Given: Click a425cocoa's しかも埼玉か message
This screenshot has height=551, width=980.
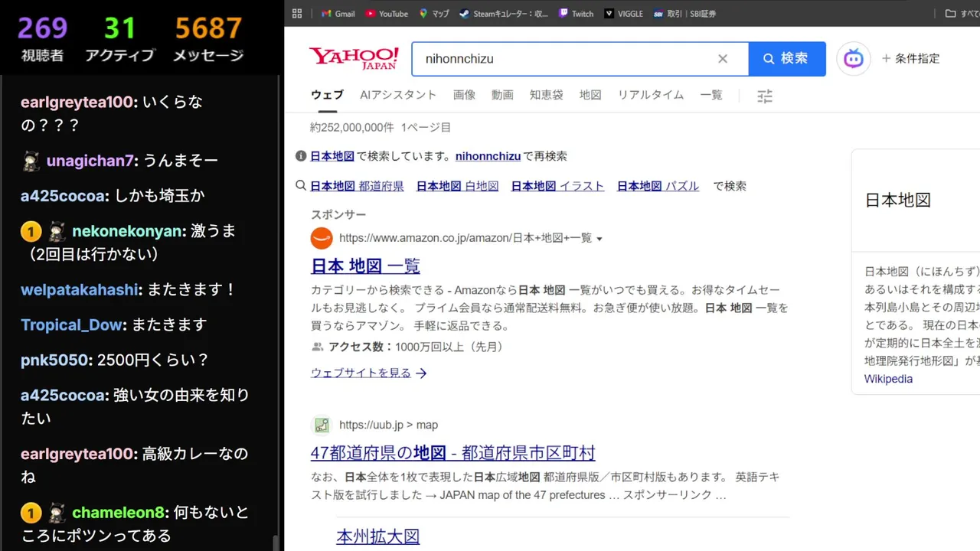Looking at the screenshot, I should (159, 196).
